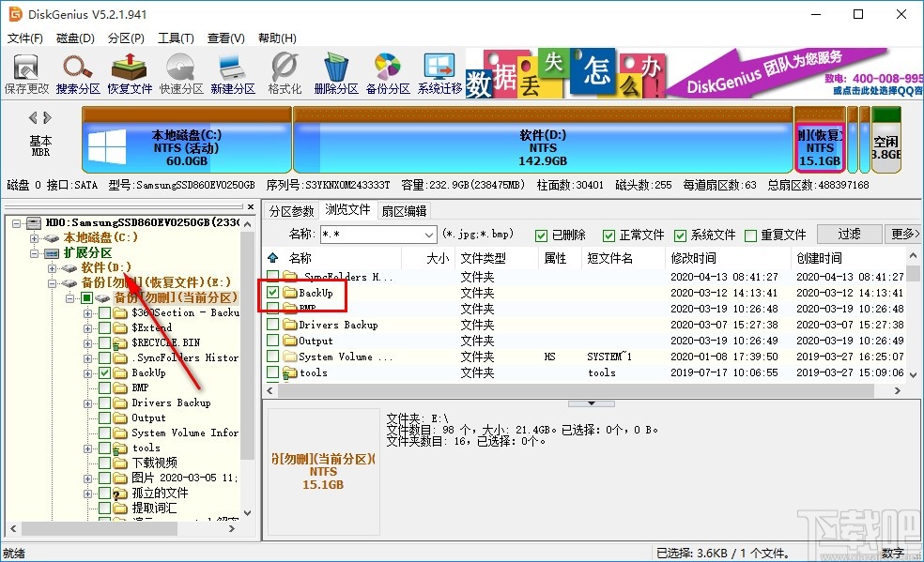
Task: Launch the Recover Files (恢复文件) tool
Action: pos(130,73)
